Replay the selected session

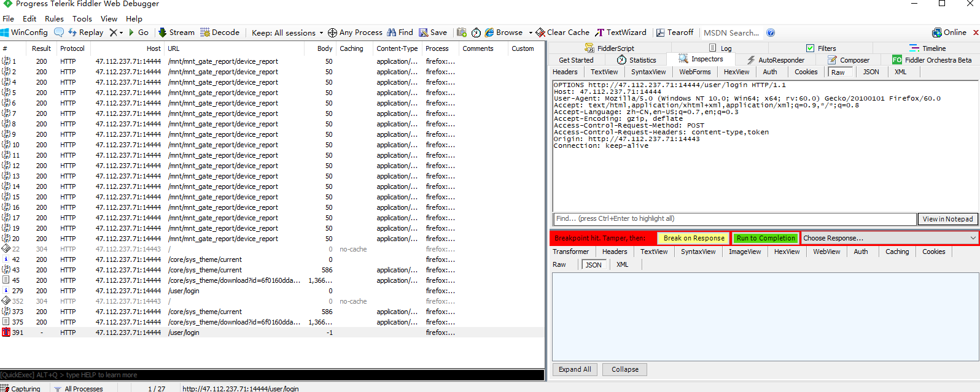[85, 33]
